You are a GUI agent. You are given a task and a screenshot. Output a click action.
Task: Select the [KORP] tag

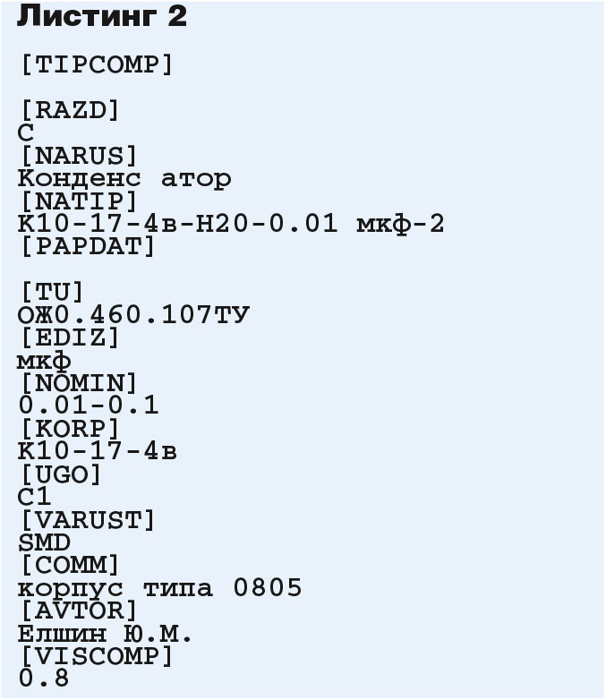point(70,429)
